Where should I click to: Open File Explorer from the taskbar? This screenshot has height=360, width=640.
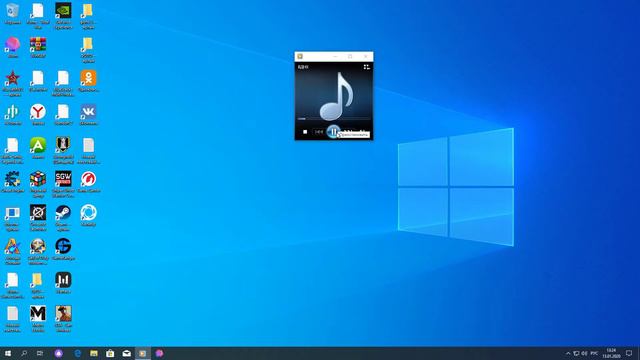(x=94, y=353)
